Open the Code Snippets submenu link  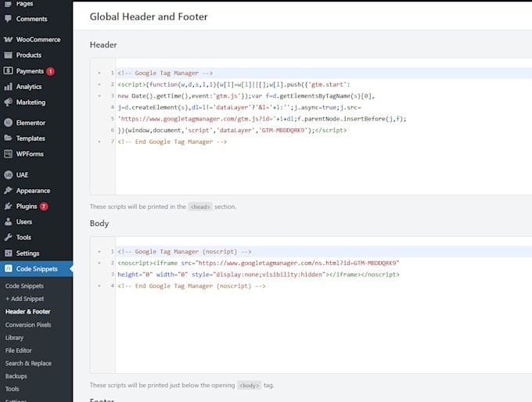(24, 286)
